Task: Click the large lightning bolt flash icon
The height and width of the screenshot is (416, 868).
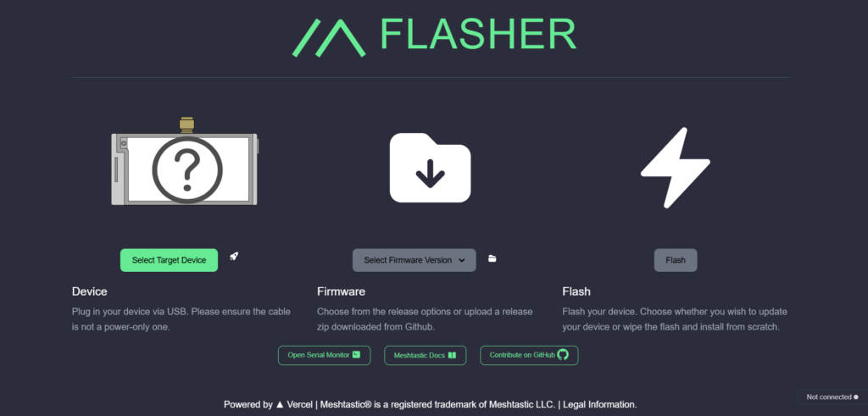Action: pos(676,168)
